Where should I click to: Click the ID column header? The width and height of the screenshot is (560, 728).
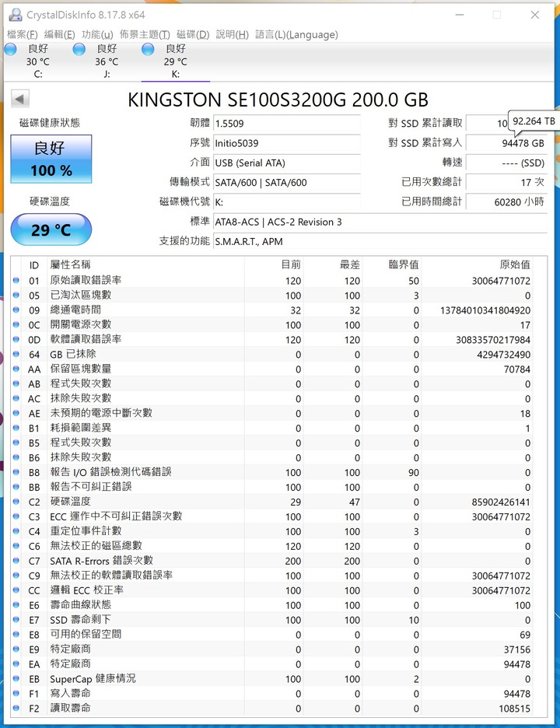point(34,264)
